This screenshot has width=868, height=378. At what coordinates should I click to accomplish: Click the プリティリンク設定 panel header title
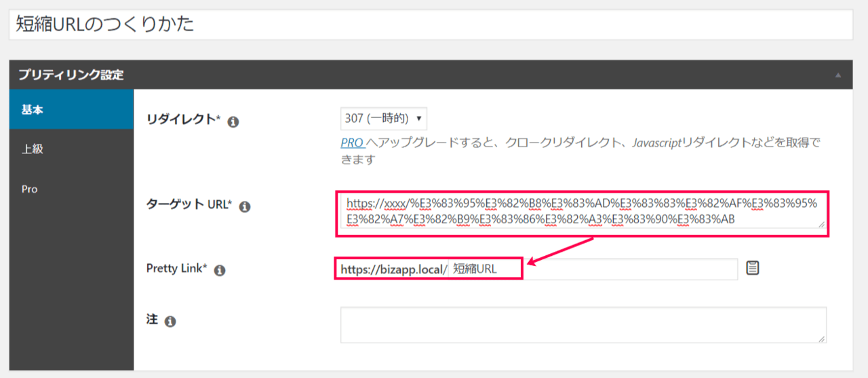pyautogui.click(x=71, y=75)
